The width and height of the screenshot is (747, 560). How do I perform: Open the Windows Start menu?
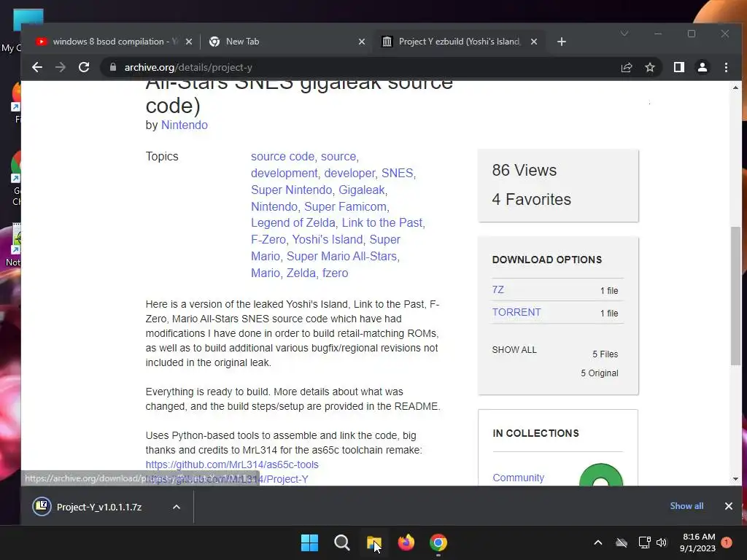tap(309, 542)
